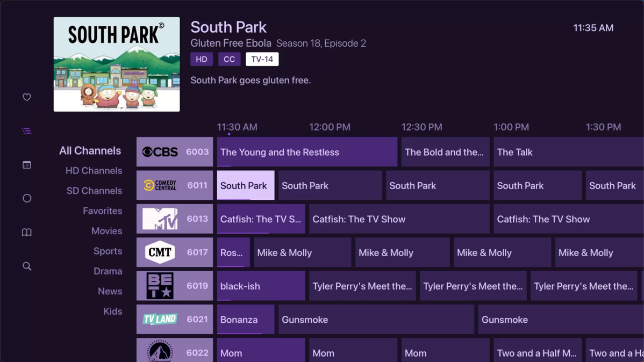Image resolution: width=644 pixels, height=362 pixels.
Task: Click the TV-14 rating badge
Action: click(262, 59)
